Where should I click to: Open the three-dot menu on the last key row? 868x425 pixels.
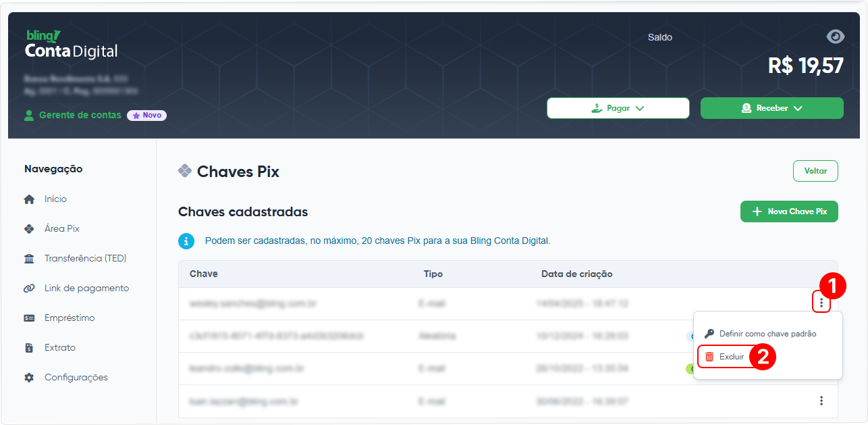[x=821, y=401]
